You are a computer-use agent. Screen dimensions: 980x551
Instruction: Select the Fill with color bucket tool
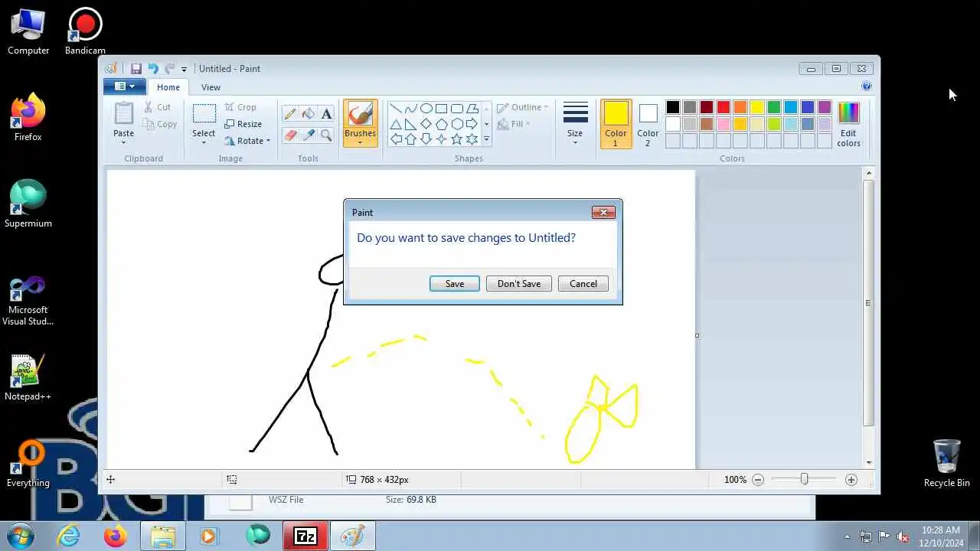click(309, 114)
